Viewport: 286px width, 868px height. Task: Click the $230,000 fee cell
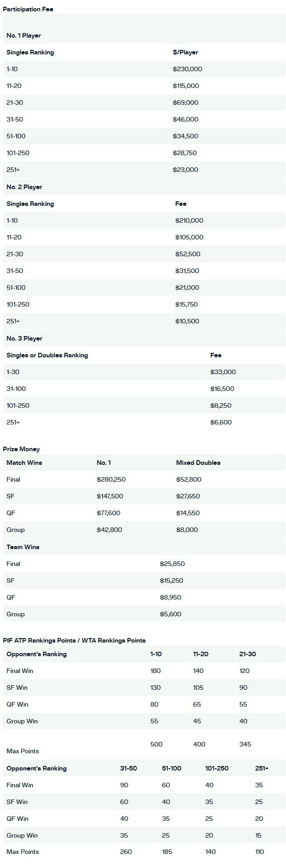click(x=187, y=69)
